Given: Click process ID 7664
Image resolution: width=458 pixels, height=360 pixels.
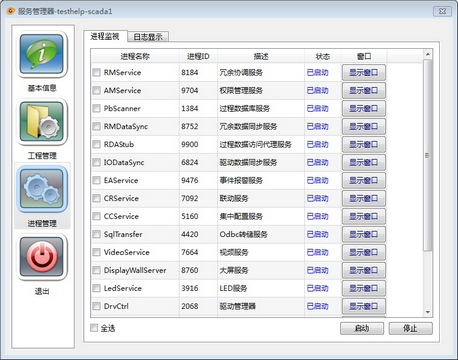Looking at the screenshot, I should point(190,252).
